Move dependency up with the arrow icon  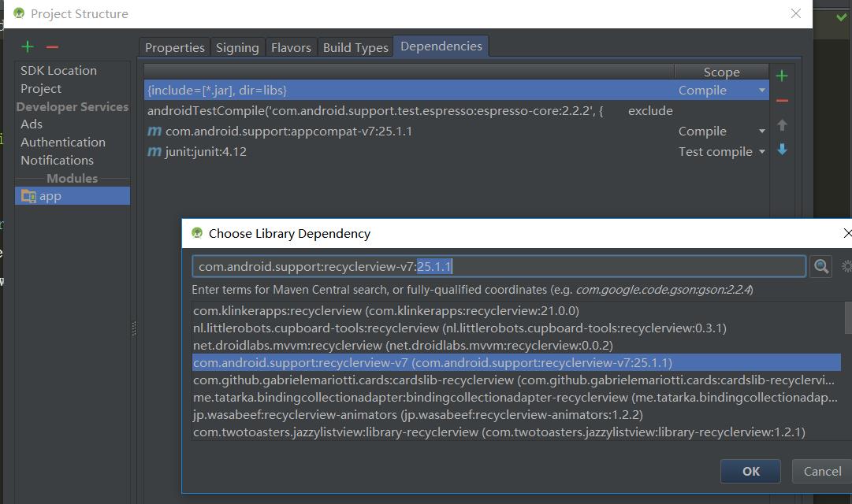pos(782,125)
